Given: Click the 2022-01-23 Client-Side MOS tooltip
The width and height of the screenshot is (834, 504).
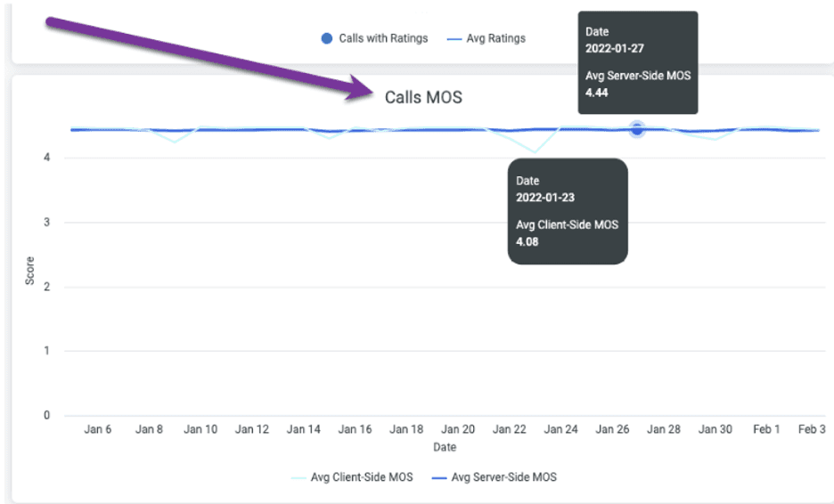Looking at the screenshot, I should coord(568,211).
